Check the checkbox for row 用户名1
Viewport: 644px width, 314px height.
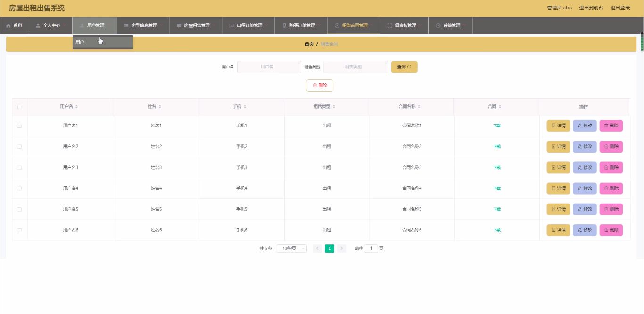[x=19, y=126]
